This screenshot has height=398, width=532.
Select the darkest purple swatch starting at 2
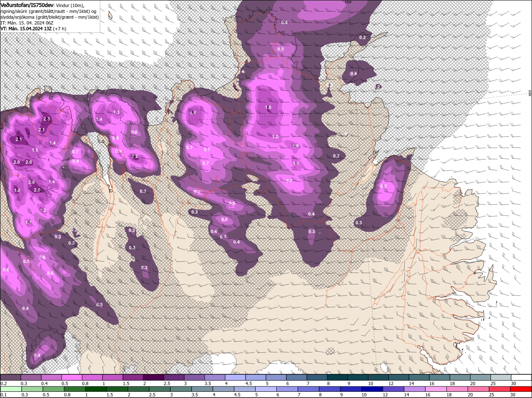(x=153, y=377)
